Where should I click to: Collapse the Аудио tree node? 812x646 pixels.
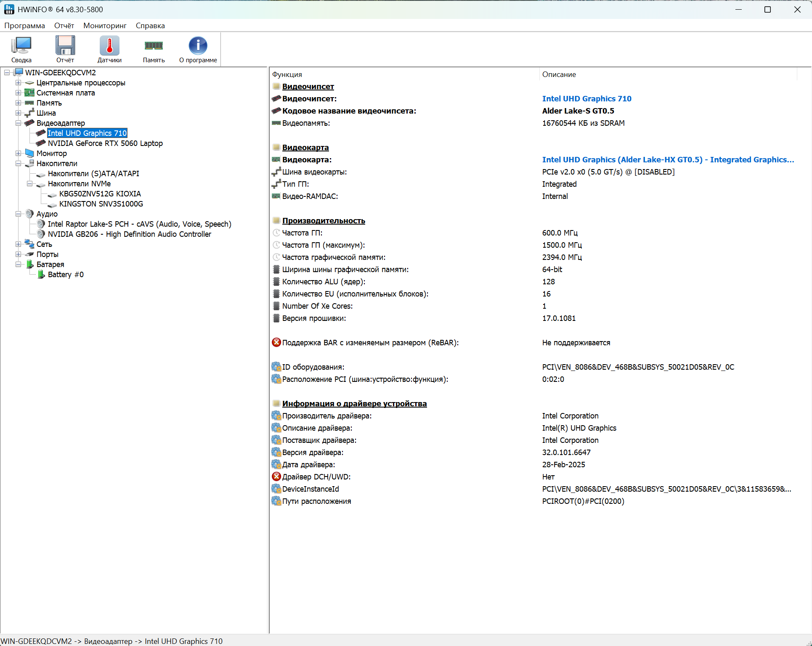tap(18, 214)
